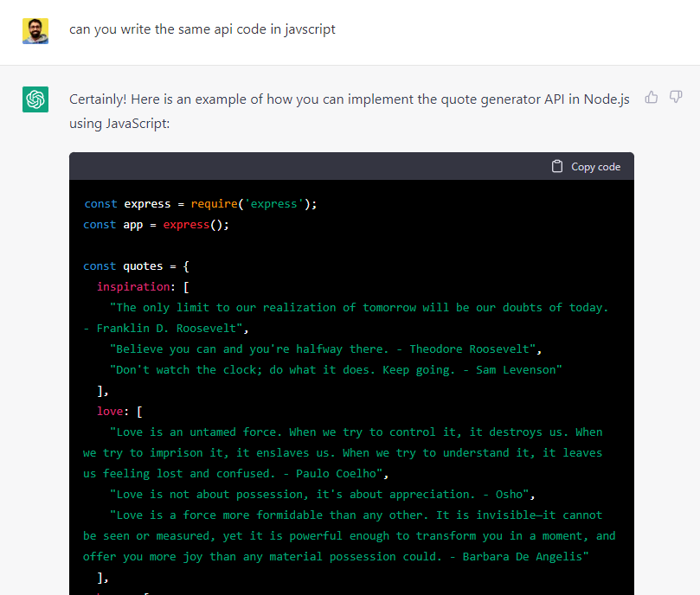This screenshot has width=700, height=595.
Task: Click the clipboard icon beside Copy code
Action: (x=556, y=167)
